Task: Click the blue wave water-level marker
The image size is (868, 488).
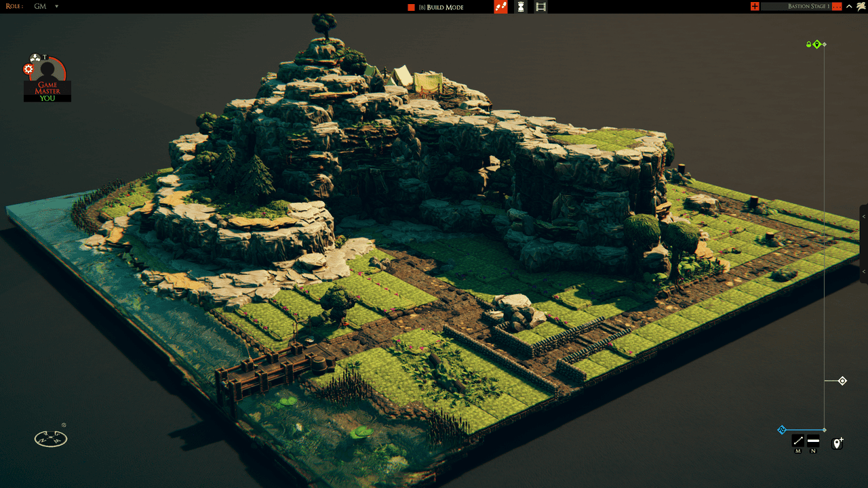Action: [781, 430]
